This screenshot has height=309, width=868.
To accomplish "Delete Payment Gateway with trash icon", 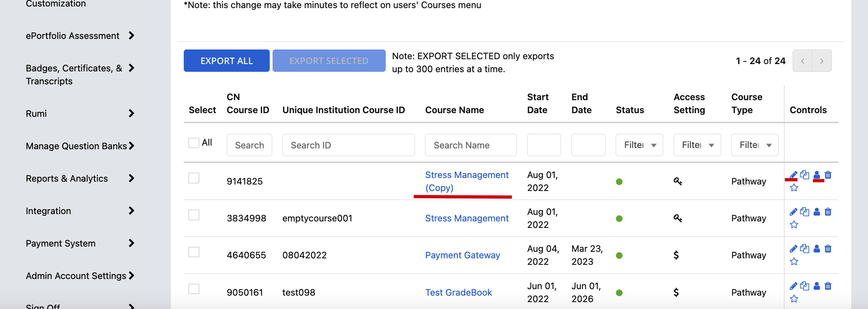I will pos(828,249).
